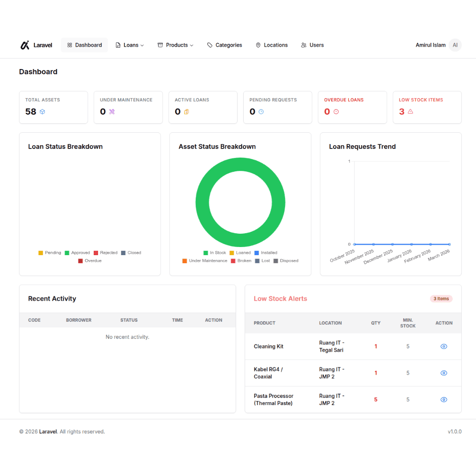Click the Overdue Loans alert icon
The height and width of the screenshot is (476, 476).
coord(336,112)
